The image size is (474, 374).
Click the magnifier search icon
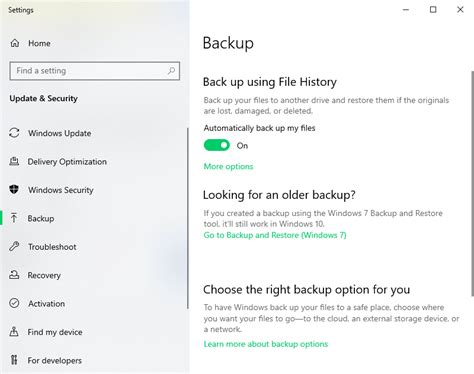click(x=171, y=71)
